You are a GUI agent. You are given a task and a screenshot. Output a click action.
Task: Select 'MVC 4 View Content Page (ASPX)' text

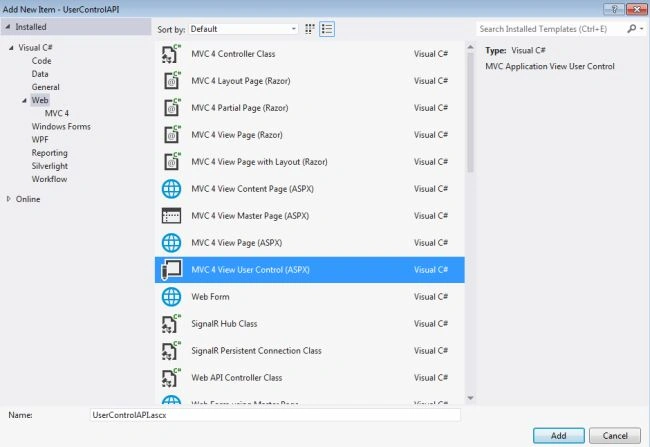(252, 189)
